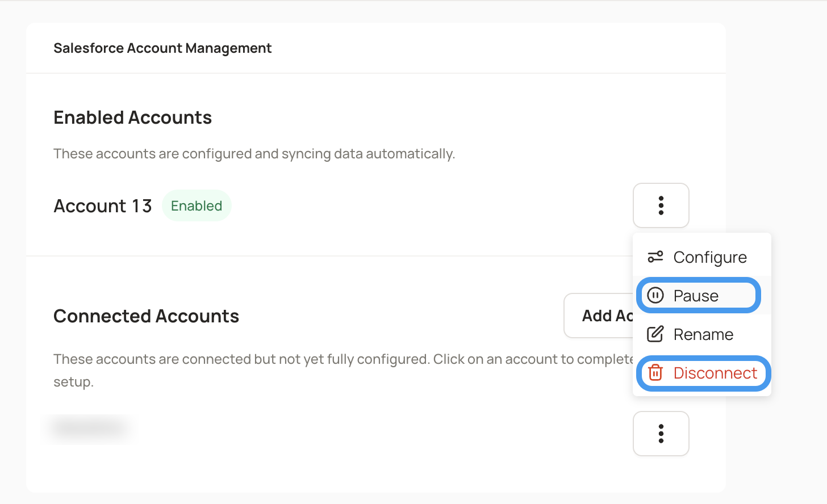Open the three-dot menu for Account 13
827x504 pixels.
661,205
